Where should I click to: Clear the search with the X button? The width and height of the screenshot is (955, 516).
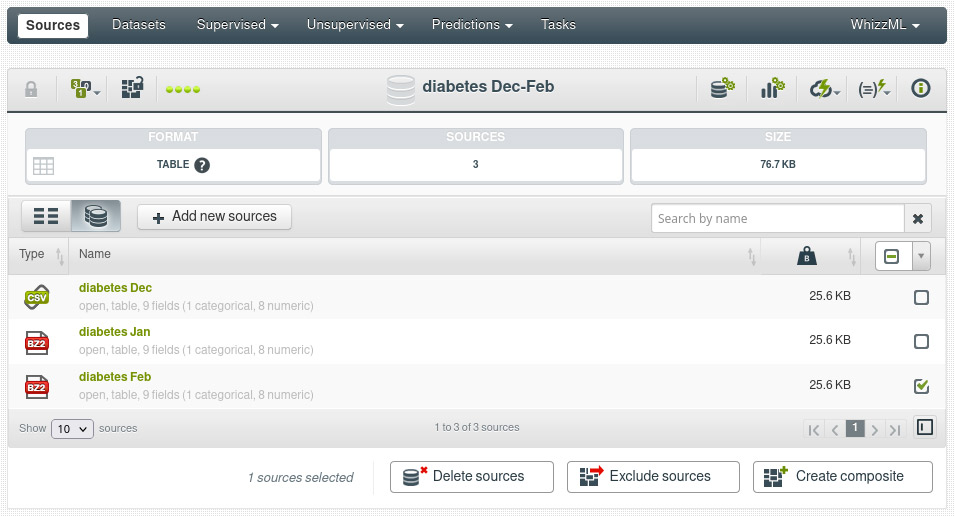click(x=918, y=219)
